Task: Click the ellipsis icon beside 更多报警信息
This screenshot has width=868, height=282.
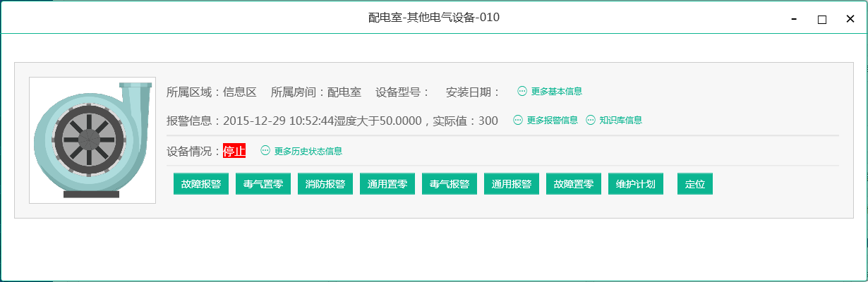Action: [x=518, y=121]
